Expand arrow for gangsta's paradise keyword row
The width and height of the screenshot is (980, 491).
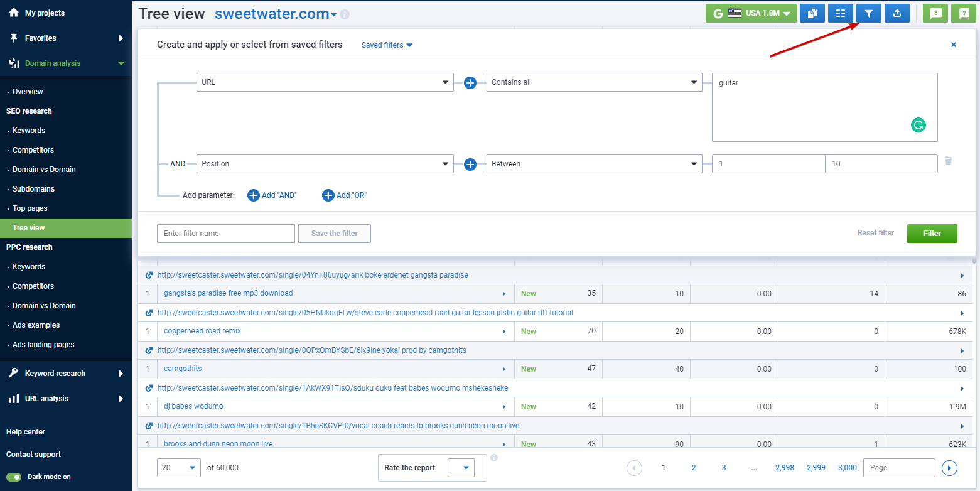point(503,294)
